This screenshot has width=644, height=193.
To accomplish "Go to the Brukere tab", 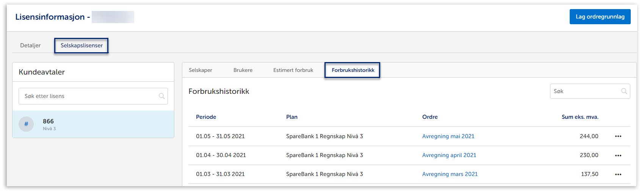I will pos(243,70).
